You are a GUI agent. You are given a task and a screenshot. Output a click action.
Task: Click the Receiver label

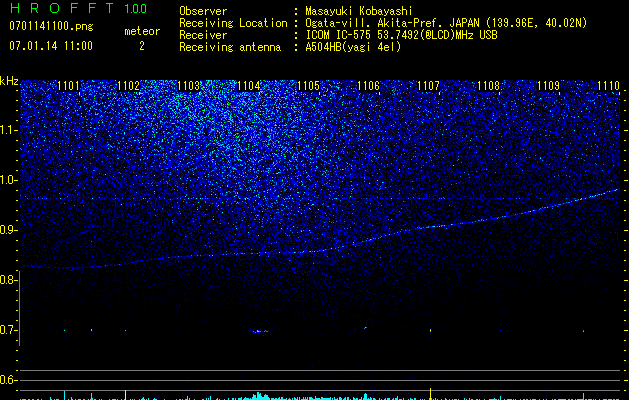(203, 35)
